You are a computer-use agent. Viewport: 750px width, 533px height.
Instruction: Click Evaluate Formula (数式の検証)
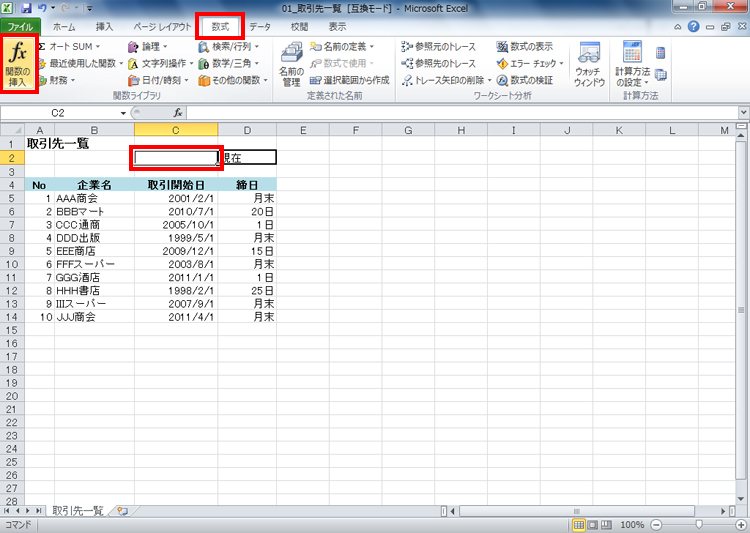pos(525,80)
